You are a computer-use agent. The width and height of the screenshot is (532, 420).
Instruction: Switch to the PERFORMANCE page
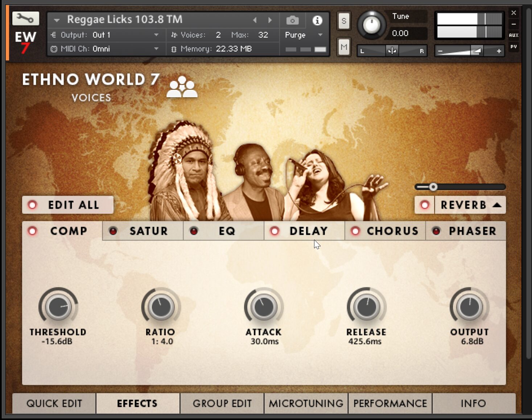coord(390,403)
